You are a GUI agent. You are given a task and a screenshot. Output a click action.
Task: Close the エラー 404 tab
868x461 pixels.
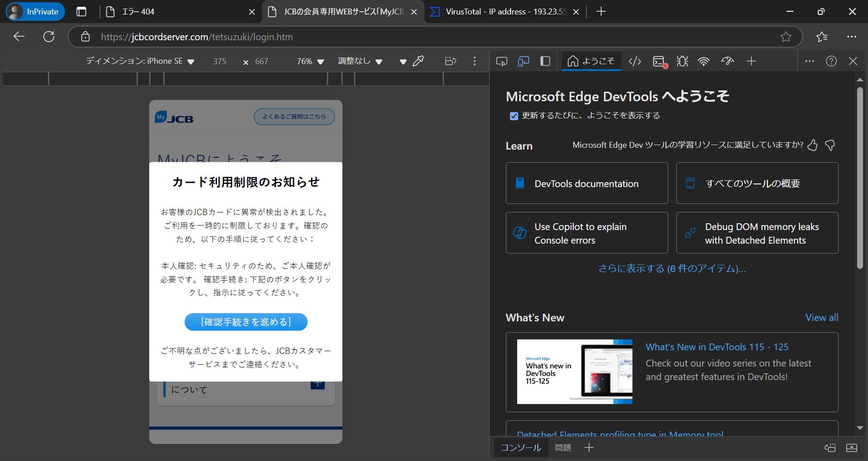click(252, 12)
